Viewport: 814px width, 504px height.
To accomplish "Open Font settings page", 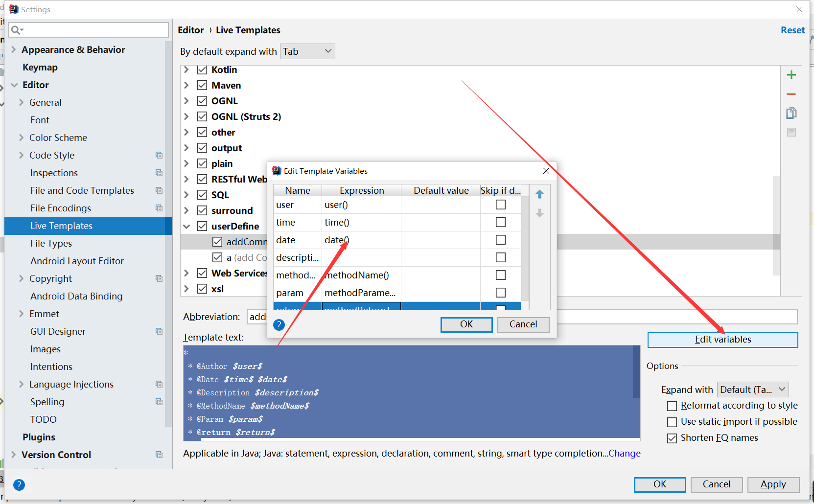I will (x=40, y=120).
